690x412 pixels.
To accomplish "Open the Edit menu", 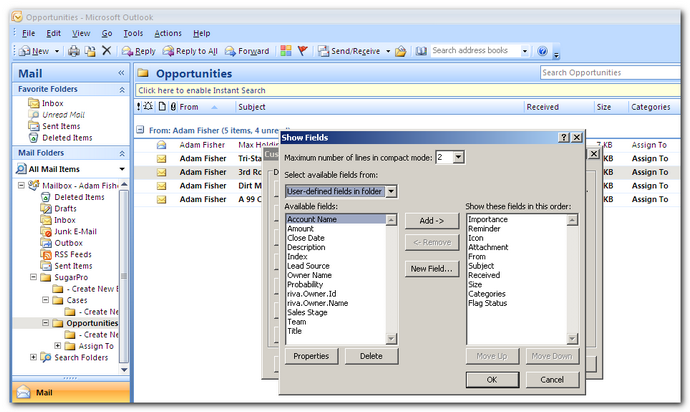I will (53, 33).
